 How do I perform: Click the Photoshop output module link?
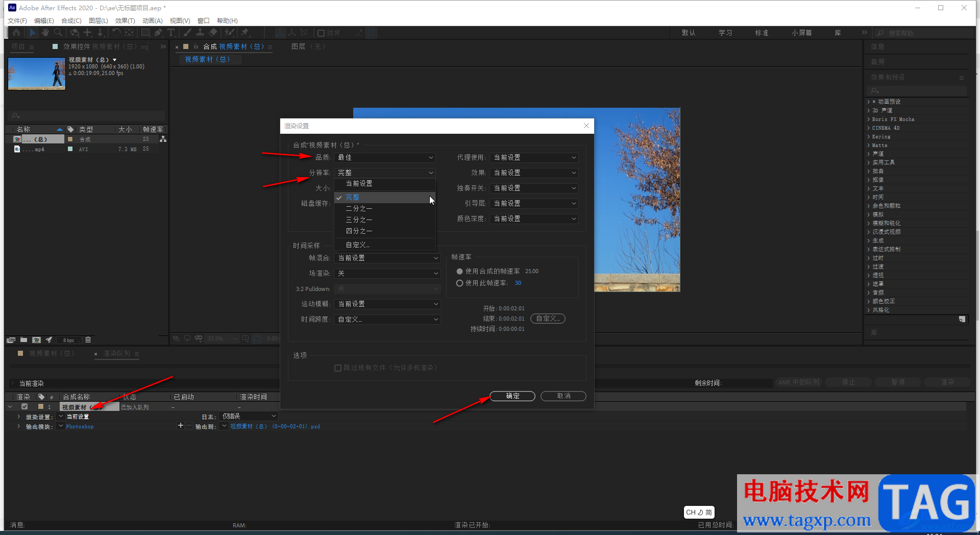(80, 427)
